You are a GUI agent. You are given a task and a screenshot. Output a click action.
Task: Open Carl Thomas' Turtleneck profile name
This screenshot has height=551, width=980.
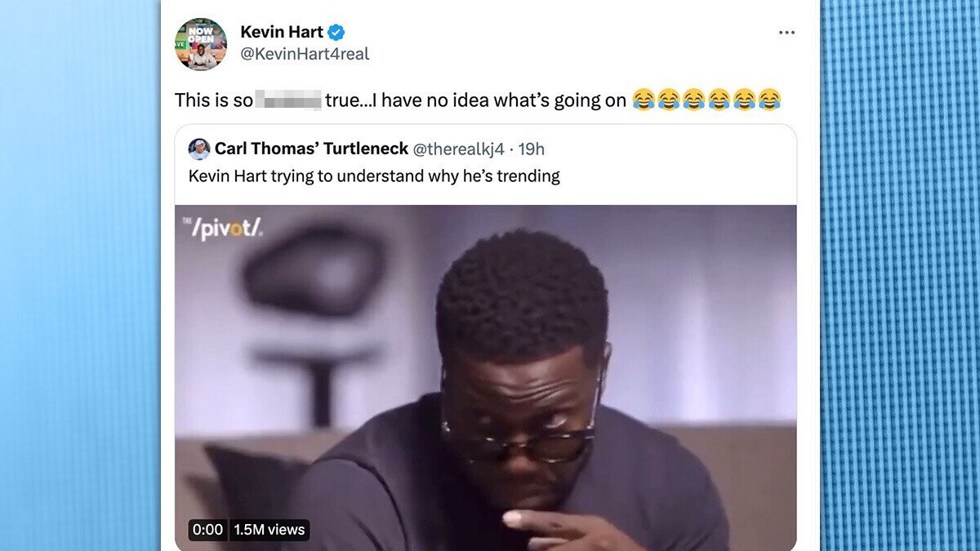click(x=311, y=149)
